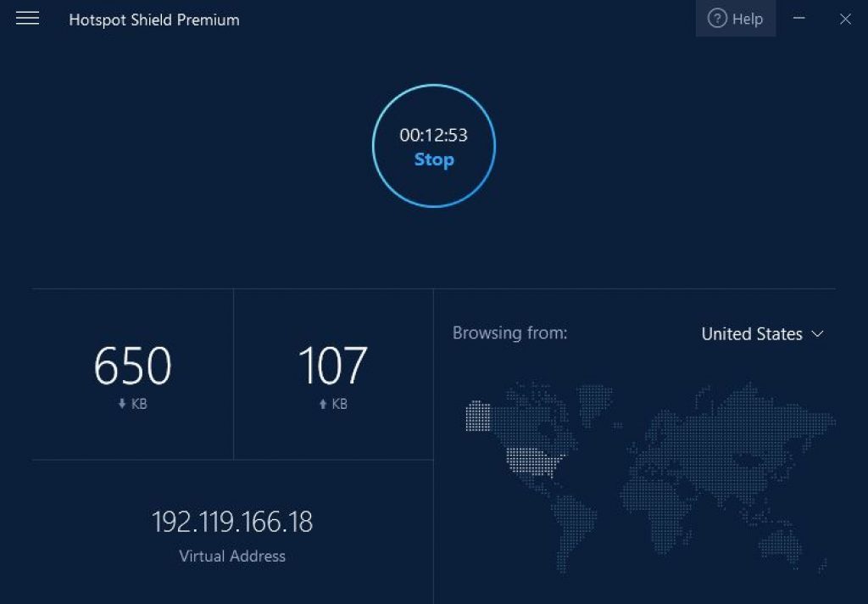Click the download arrow icon beside KB
The image size is (868, 604).
coord(122,405)
